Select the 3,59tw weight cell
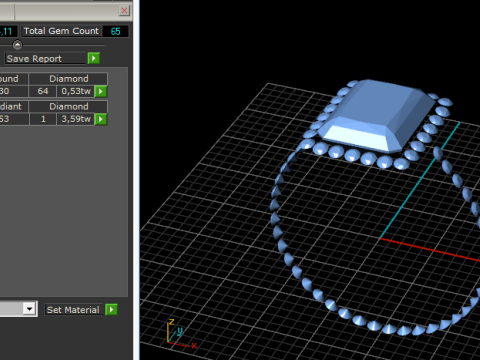This screenshot has height=360, width=480. (76, 119)
